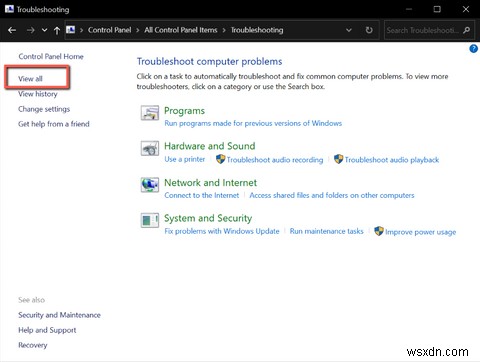Click the Forward arrow in navigation bar

[x=30, y=30]
